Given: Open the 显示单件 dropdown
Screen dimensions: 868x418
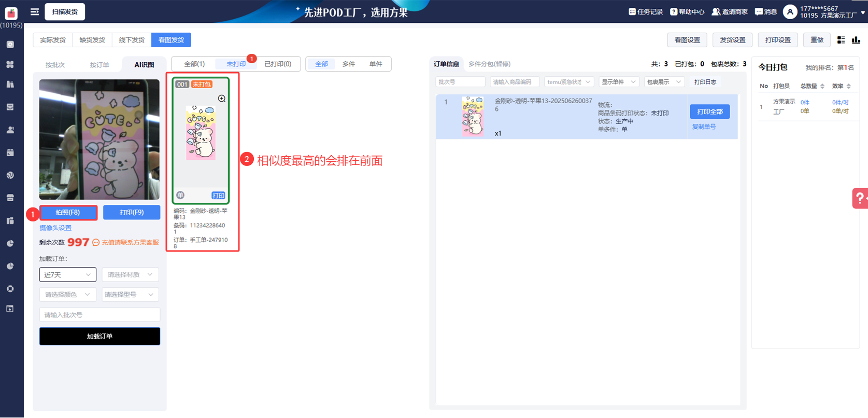Looking at the screenshot, I should click(618, 82).
